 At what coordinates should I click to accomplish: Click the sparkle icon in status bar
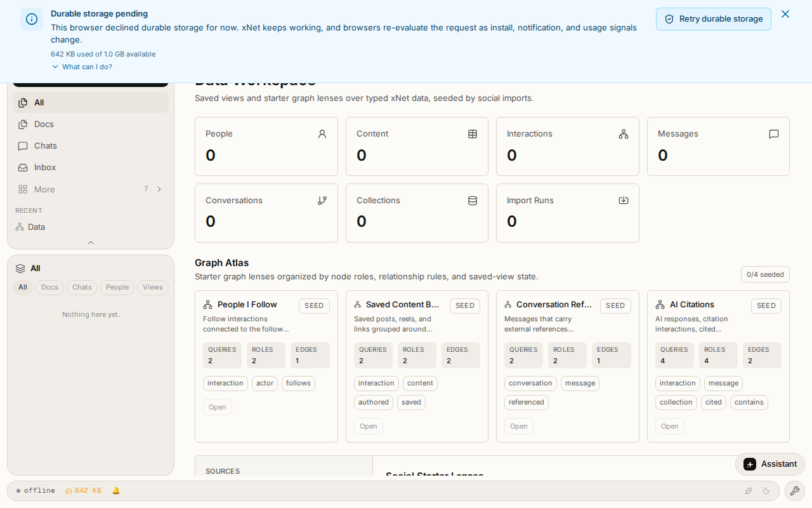coord(749,491)
